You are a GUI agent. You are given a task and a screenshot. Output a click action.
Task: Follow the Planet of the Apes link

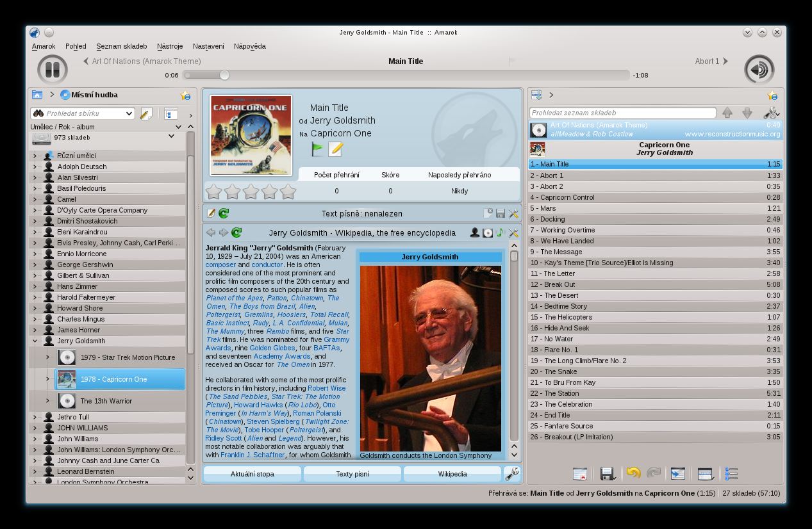[x=235, y=298]
